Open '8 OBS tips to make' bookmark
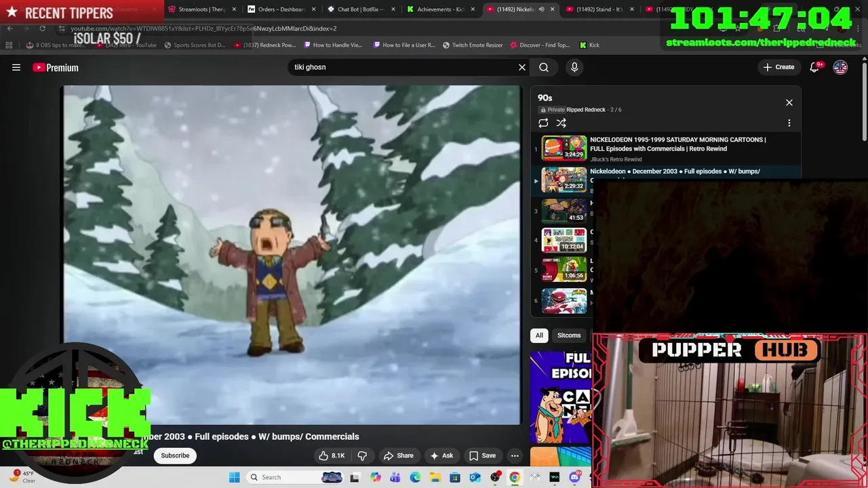Viewport: 868px width, 488px height. [56, 45]
